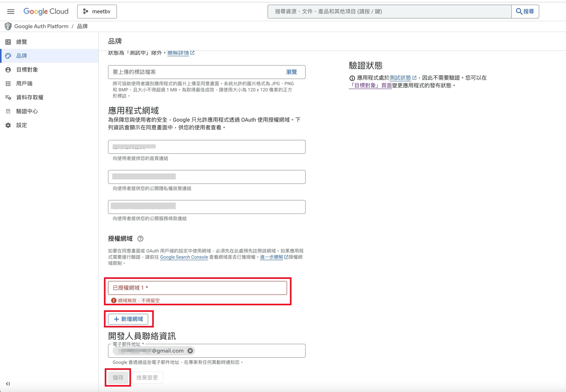The image size is (566, 392).
Task: Select the 品牌 palette icon in sidebar
Action: (x=8, y=56)
